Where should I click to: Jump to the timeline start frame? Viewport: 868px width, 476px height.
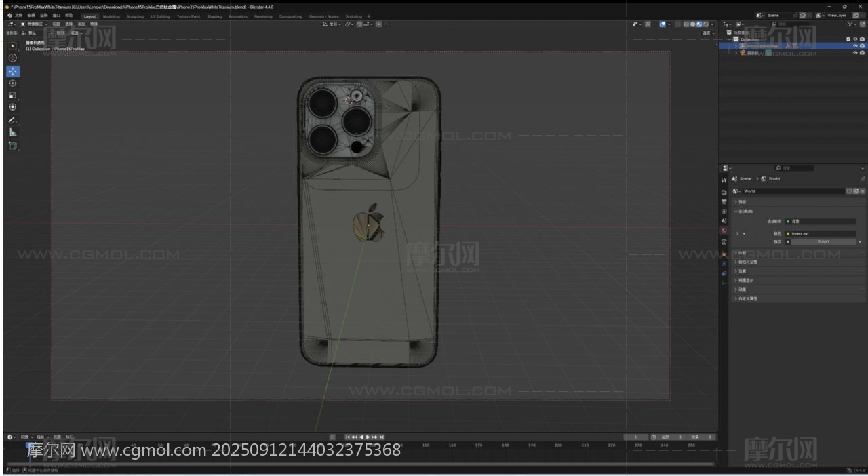348,437
